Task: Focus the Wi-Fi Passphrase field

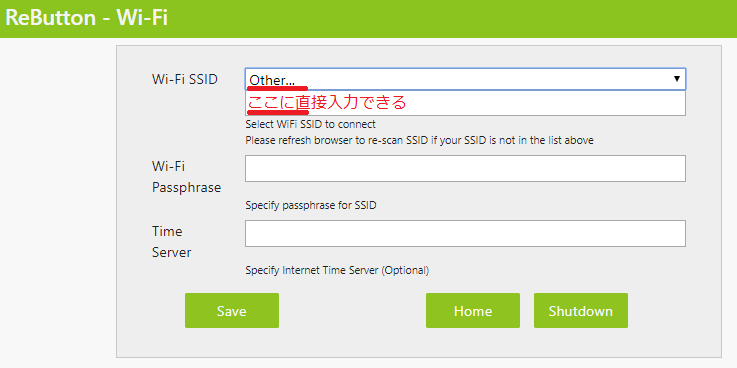Action: [465, 168]
